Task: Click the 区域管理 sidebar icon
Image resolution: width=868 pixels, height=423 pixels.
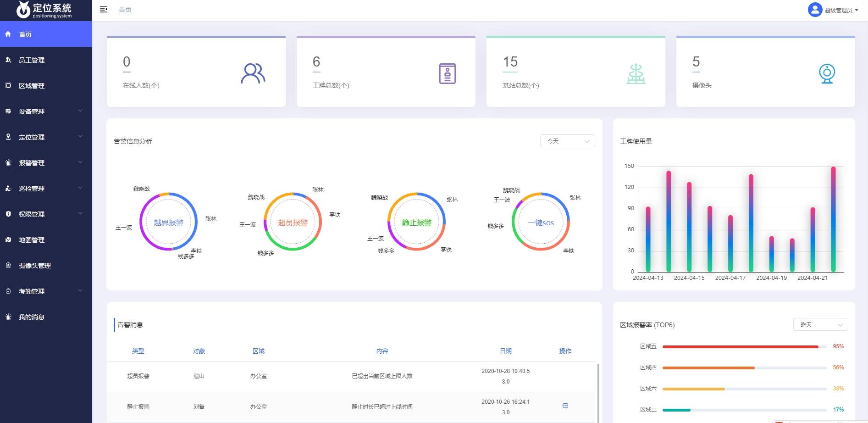Action: (8, 85)
